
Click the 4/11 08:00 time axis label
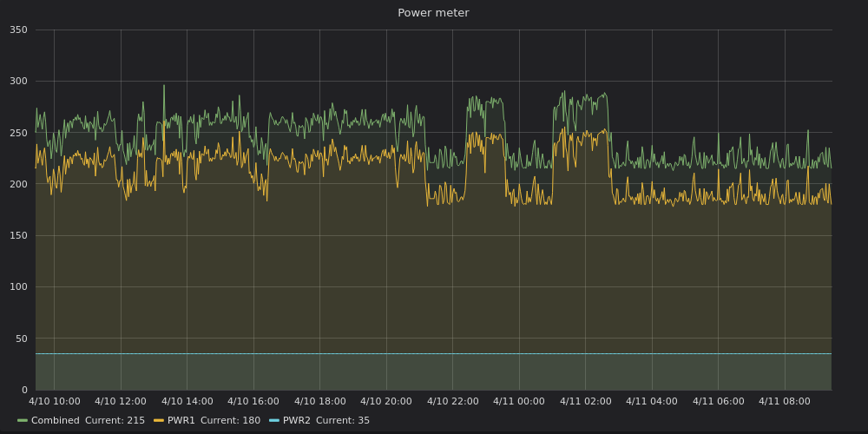[785, 401]
